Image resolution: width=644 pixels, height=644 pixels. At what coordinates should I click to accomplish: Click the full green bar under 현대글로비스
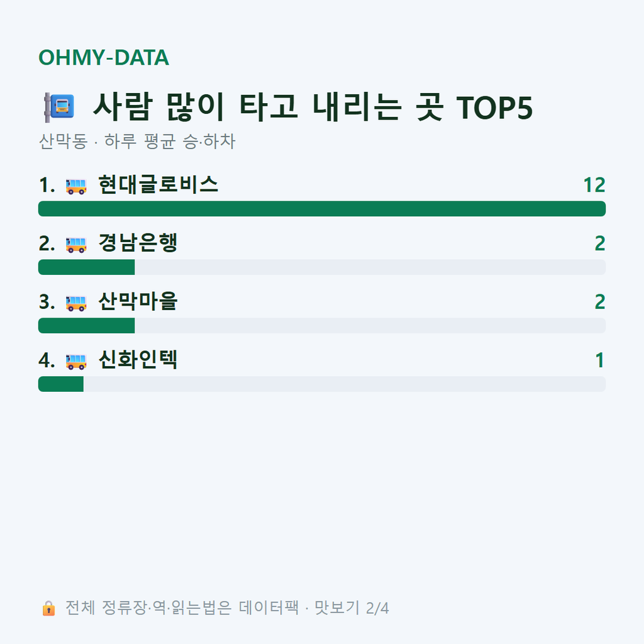[322, 209]
